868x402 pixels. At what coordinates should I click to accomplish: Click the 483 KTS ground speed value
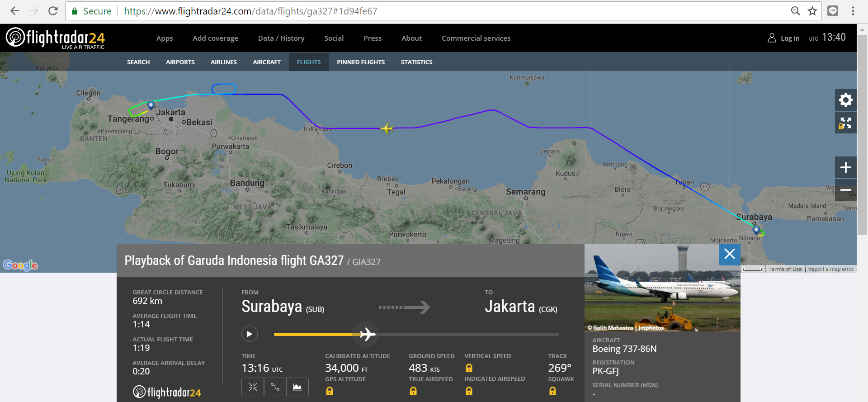424,368
